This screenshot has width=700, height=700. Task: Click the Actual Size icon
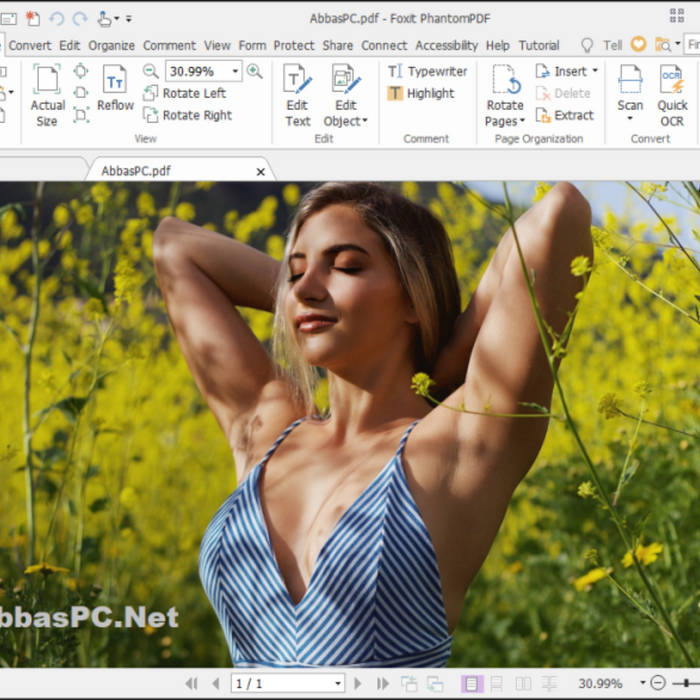tap(47, 95)
